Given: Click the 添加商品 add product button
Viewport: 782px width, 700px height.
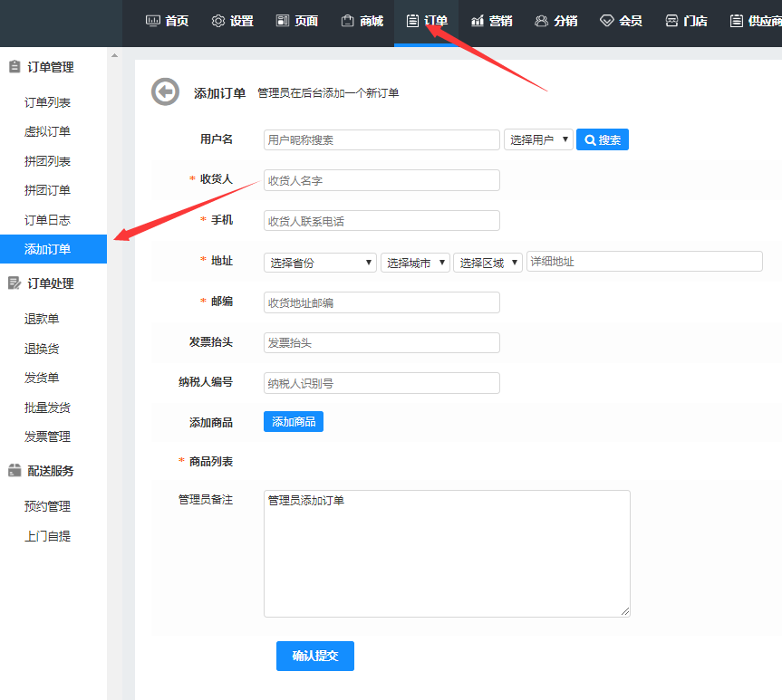Looking at the screenshot, I should coord(294,422).
